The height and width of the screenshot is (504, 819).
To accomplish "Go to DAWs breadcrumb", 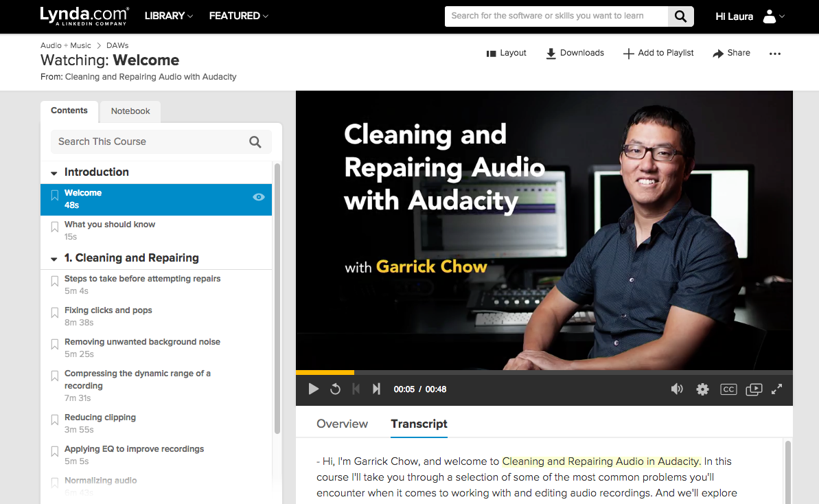I will [x=117, y=46].
